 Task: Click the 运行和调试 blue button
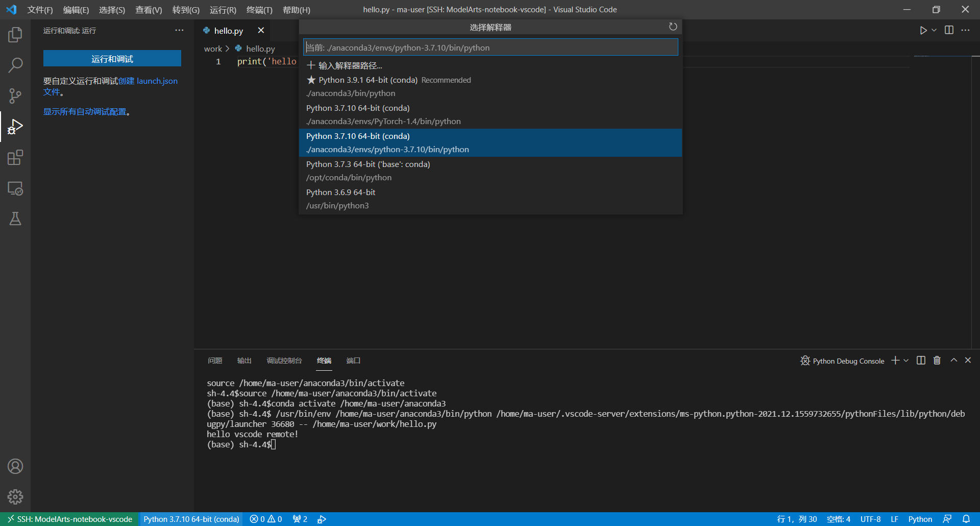112,59
